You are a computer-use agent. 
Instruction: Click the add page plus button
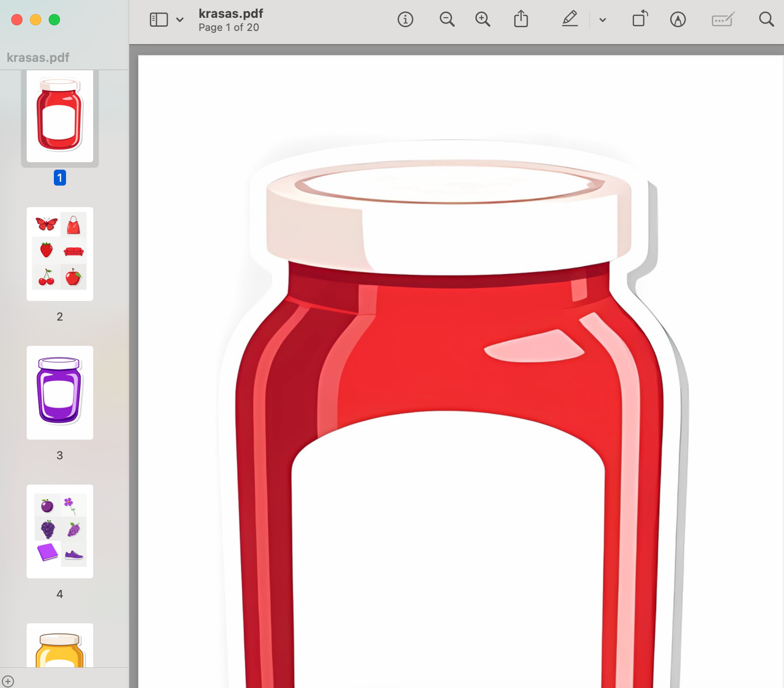(8, 681)
